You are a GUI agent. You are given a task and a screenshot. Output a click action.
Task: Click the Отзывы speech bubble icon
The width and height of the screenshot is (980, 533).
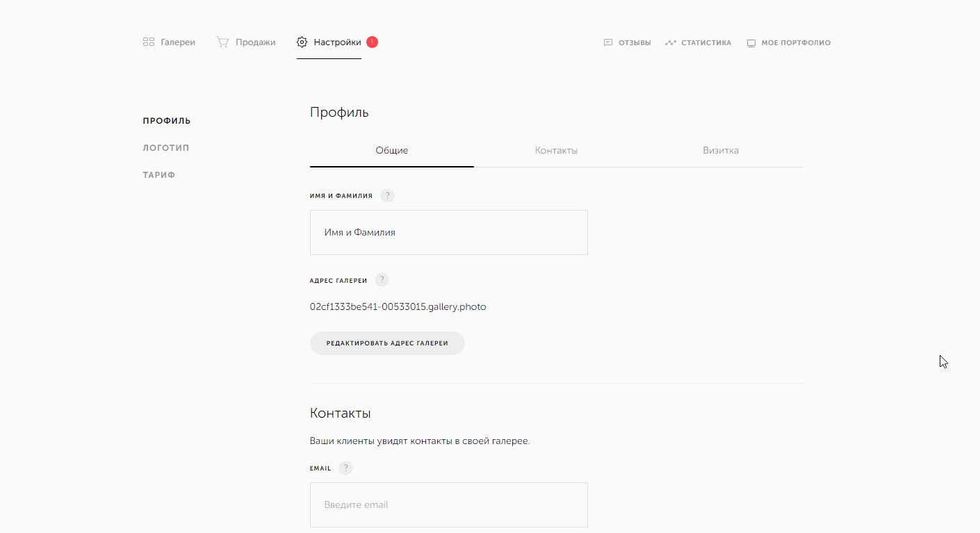(608, 42)
